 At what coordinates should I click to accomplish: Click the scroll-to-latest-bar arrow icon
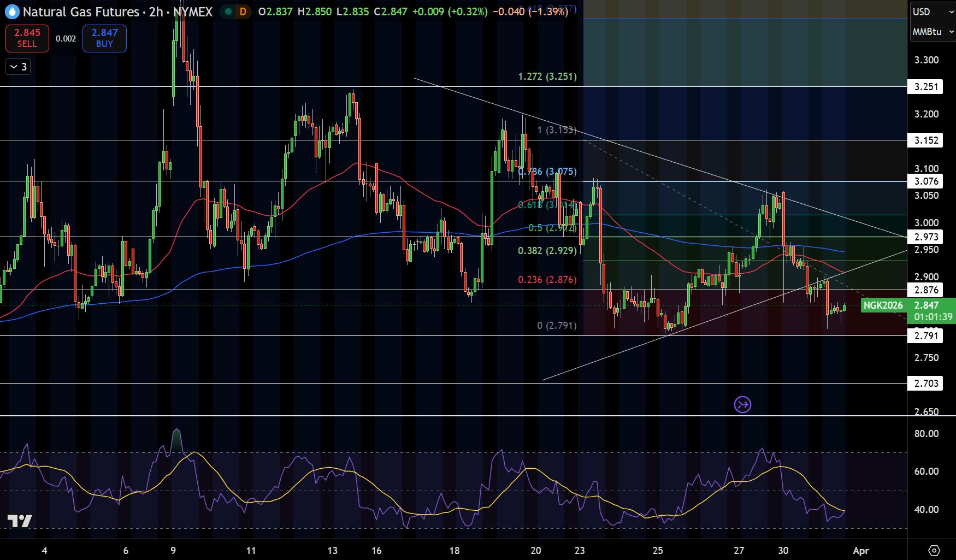[x=742, y=405]
